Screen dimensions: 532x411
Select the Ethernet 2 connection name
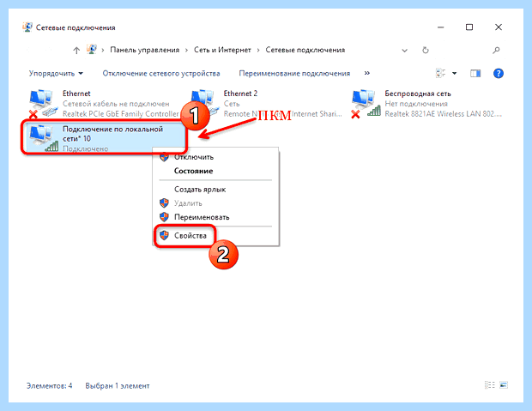240,94
